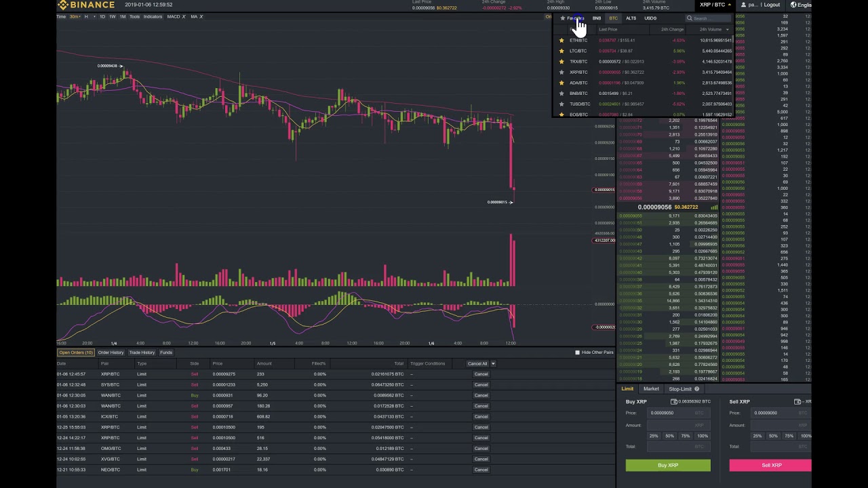
Task: Click the user account profile icon
Action: coord(743,5)
